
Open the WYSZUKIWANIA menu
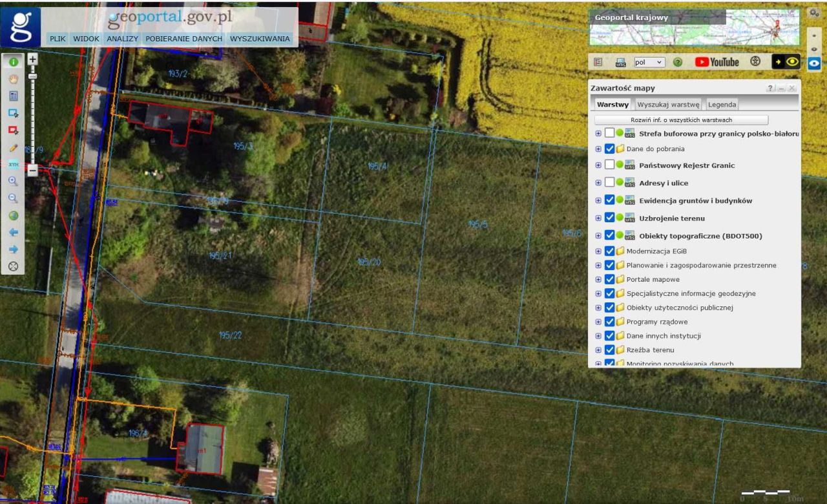[x=260, y=39]
